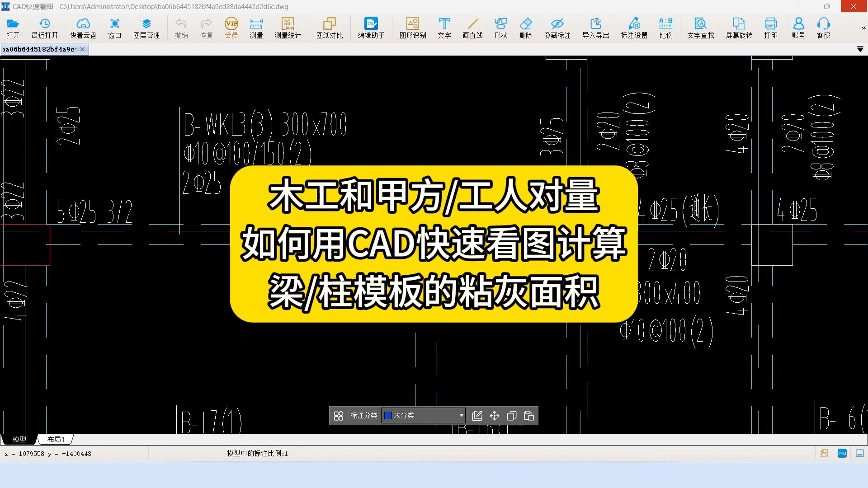Open 测量统计 measurement statistics
868x488 pixels.
tap(288, 28)
